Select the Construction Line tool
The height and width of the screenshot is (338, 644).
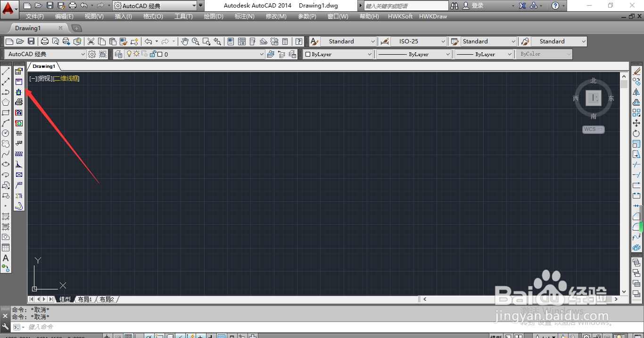click(x=6, y=82)
